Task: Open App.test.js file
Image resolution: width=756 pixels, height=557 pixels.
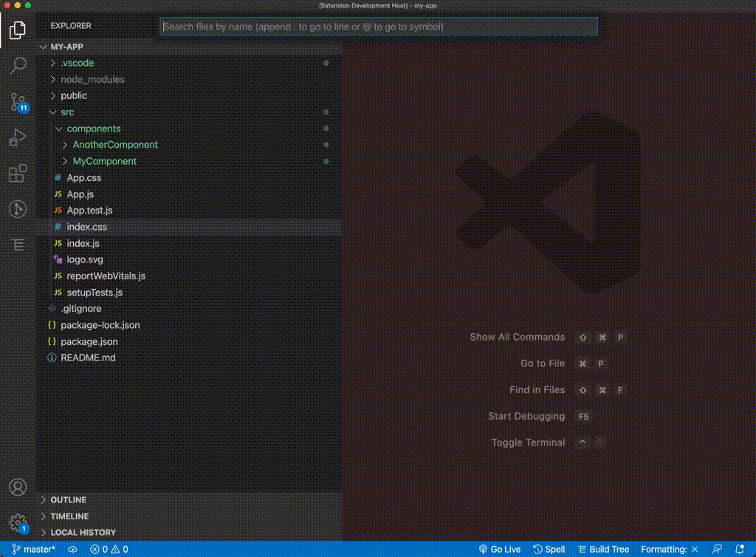Action: [189, 211]
